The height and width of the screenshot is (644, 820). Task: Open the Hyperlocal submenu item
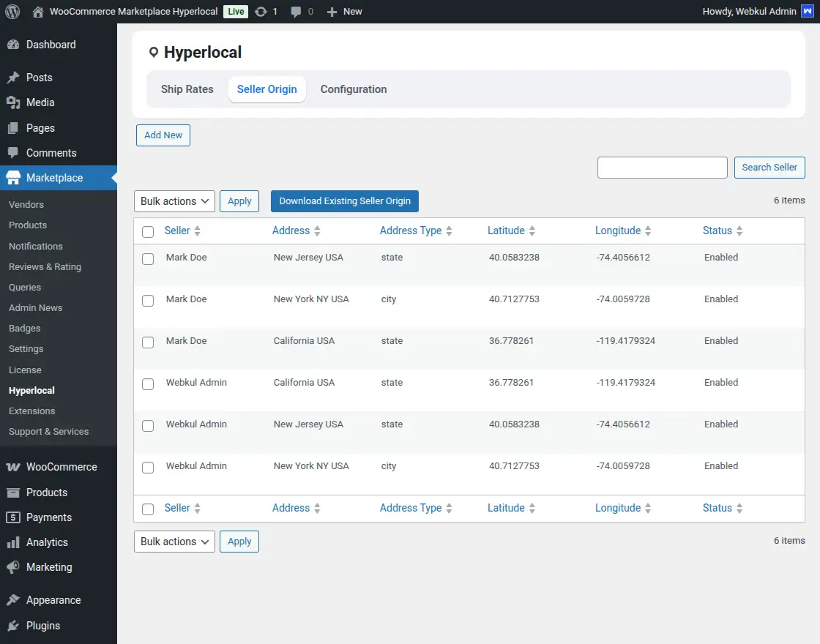pyautogui.click(x=32, y=391)
